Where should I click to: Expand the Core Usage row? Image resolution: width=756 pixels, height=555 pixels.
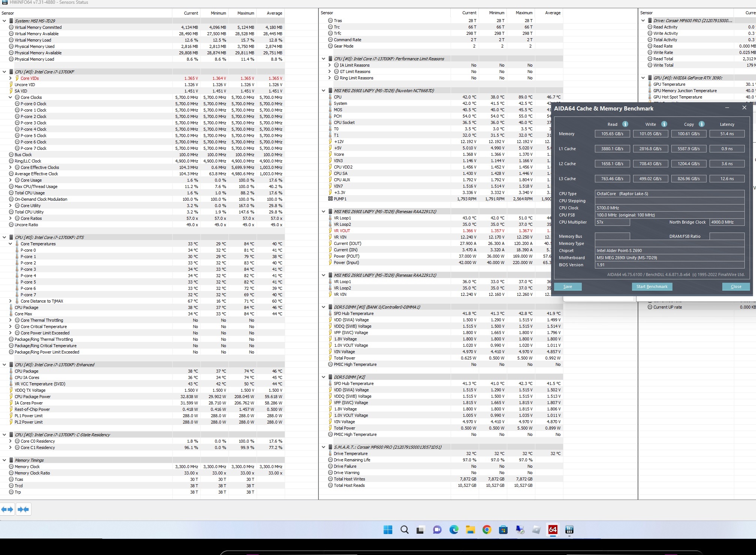[x=10, y=180]
